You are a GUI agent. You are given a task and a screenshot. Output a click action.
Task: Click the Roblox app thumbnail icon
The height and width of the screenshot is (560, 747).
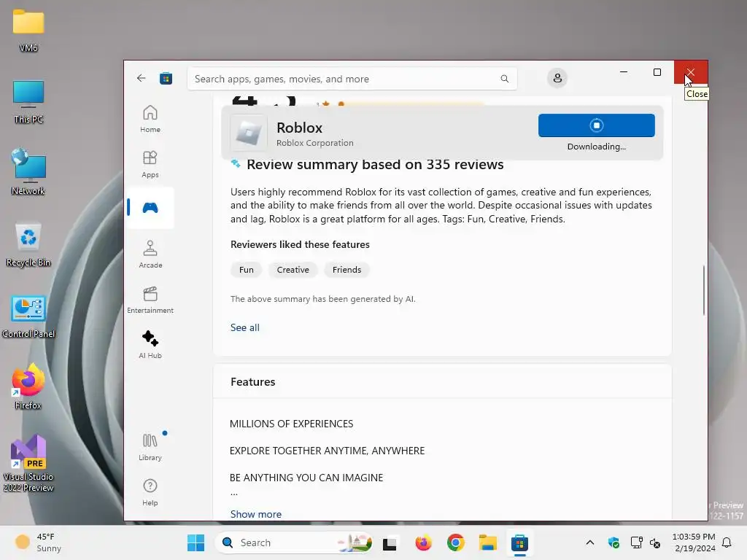tap(249, 133)
